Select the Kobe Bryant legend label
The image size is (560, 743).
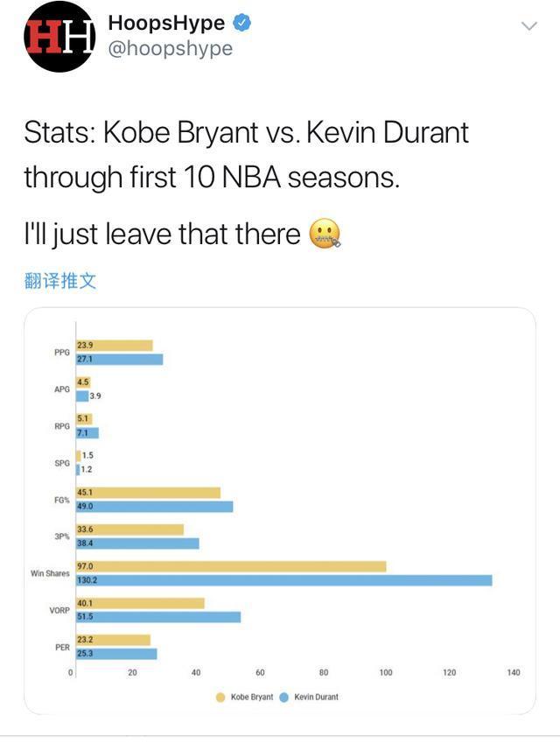(x=252, y=697)
